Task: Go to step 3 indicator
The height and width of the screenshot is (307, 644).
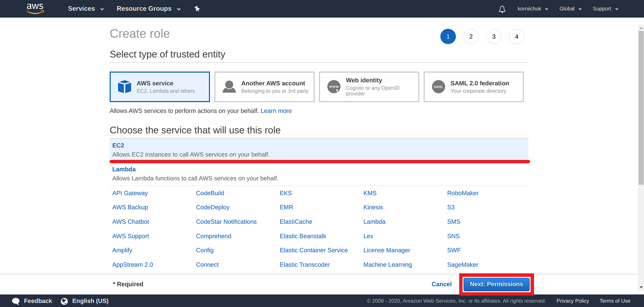Action: tap(494, 36)
